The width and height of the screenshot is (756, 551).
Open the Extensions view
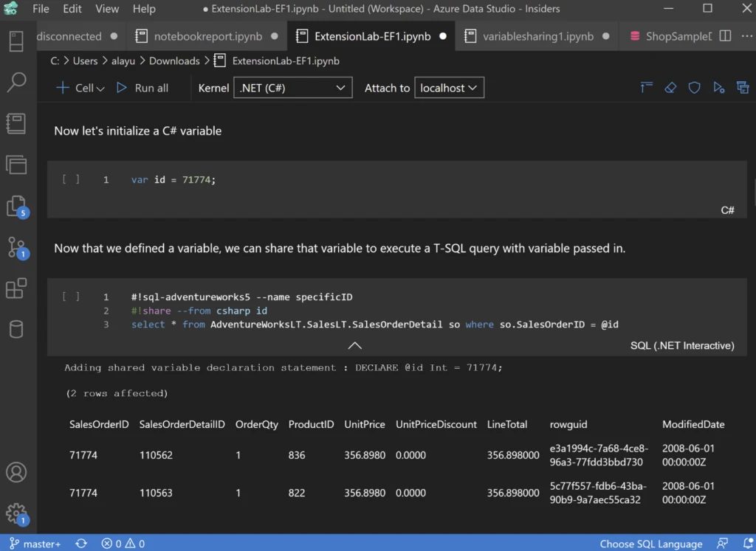coord(17,288)
